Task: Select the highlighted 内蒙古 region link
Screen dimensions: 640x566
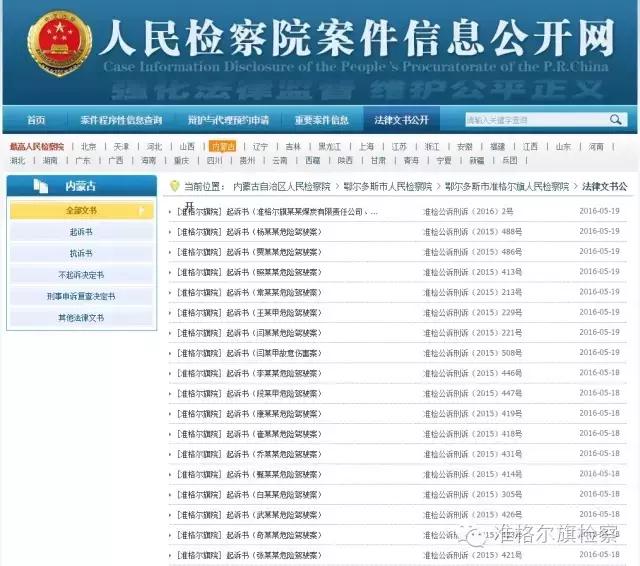Action: (222, 146)
